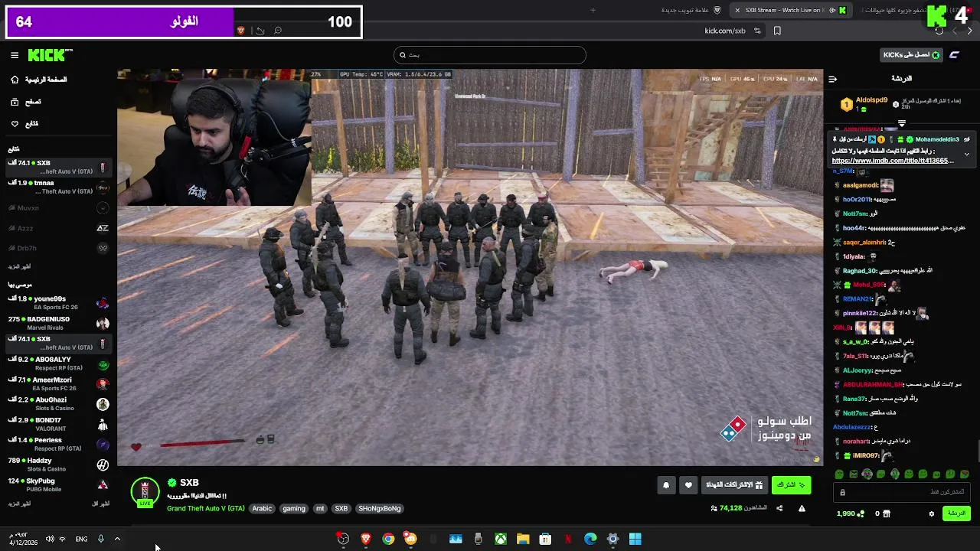Open AmeerMzori EA Sports channel
Image resolution: width=980 pixels, height=551 pixels.
click(x=59, y=383)
